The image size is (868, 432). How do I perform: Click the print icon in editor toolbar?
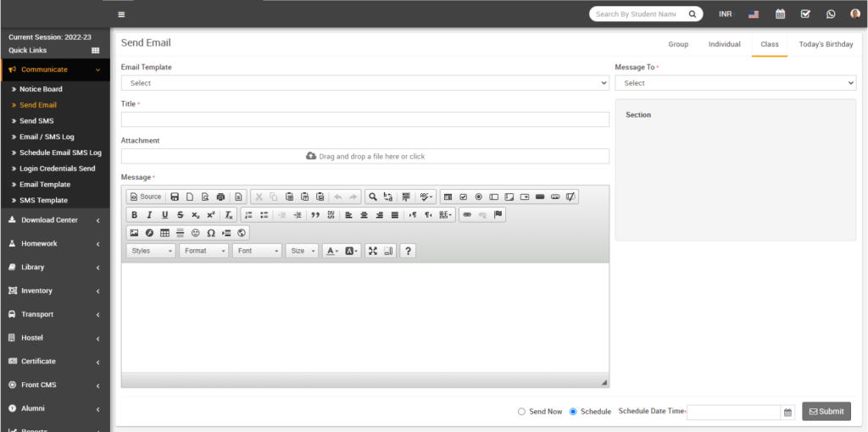[x=220, y=197]
